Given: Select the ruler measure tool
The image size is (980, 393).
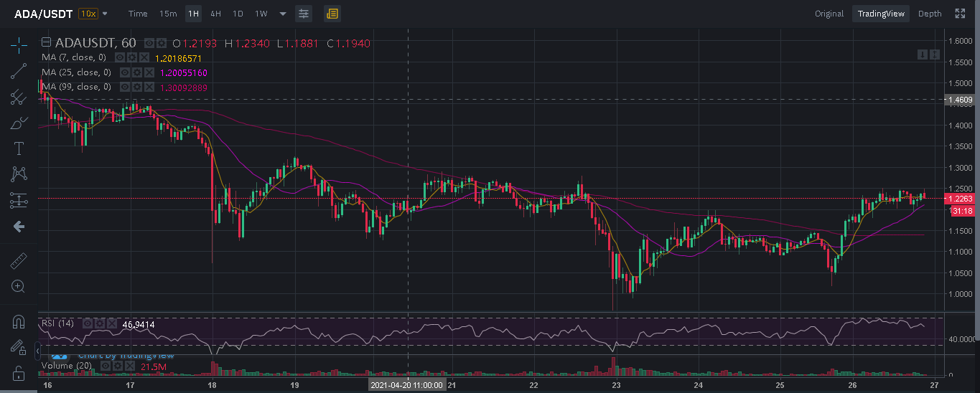Looking at the screenshot, I should (19, 260).
